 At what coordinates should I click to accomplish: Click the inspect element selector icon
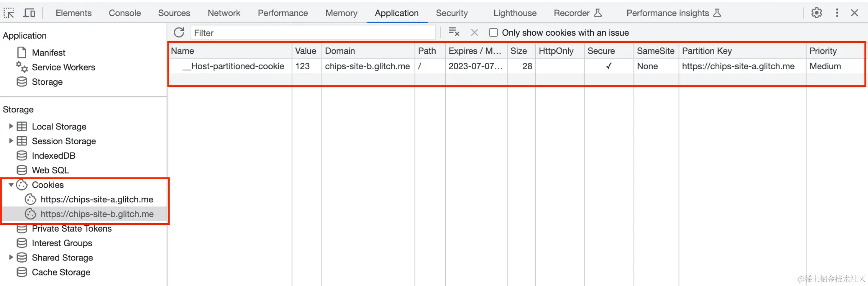pyautogui.click(x=9, y=13)
